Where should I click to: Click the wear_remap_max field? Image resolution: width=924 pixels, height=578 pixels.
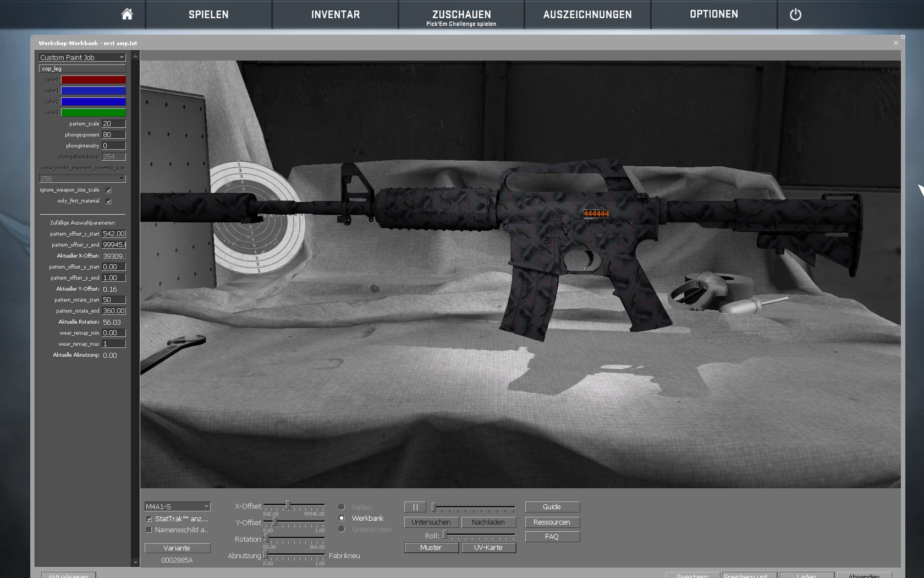[114, 344]
